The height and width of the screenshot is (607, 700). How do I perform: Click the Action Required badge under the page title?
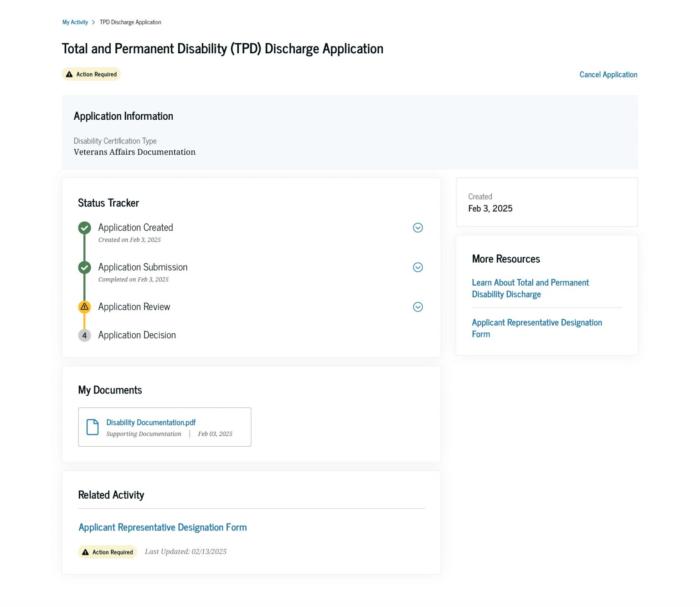tap(91, 74)
